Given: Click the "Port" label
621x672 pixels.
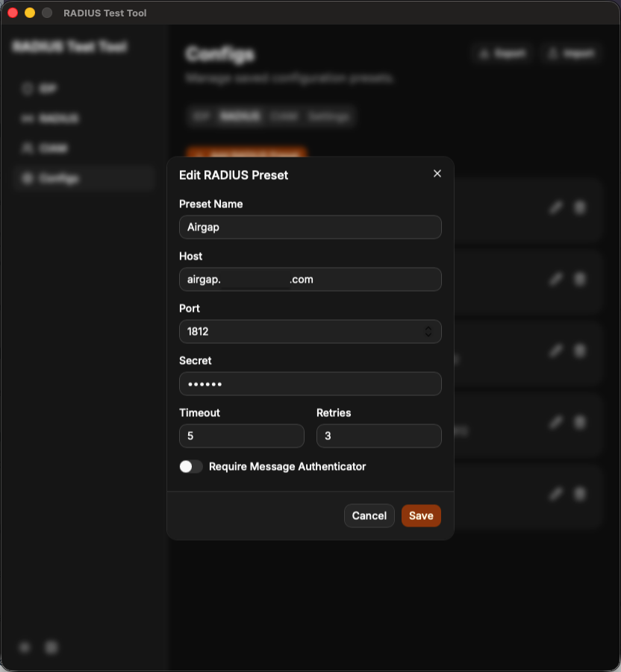Looking at the screenshot, I should [x=190, y=309].
